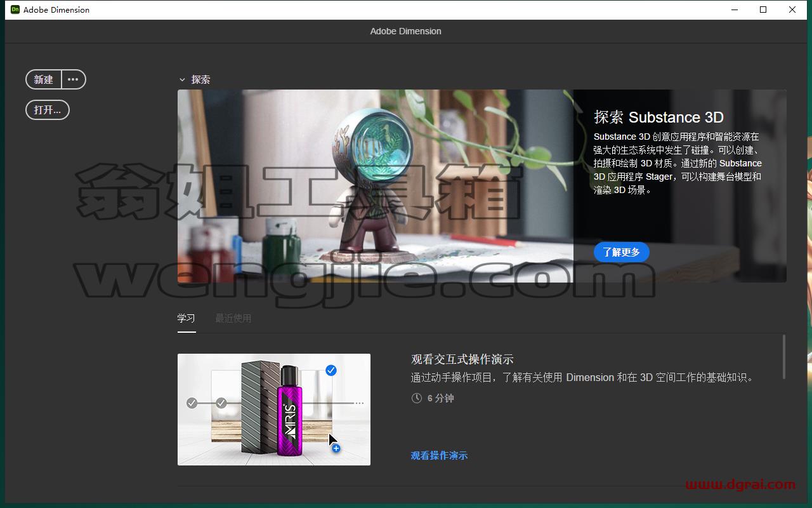The image size is (812, 508).
Task: Open the 观看操作演示 link
Action: [x=439, y=455]
